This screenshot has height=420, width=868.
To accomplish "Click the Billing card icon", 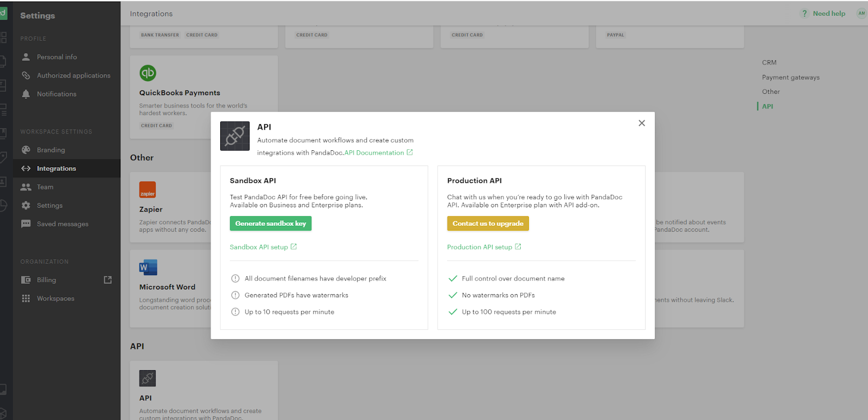I will coord(25,280).
